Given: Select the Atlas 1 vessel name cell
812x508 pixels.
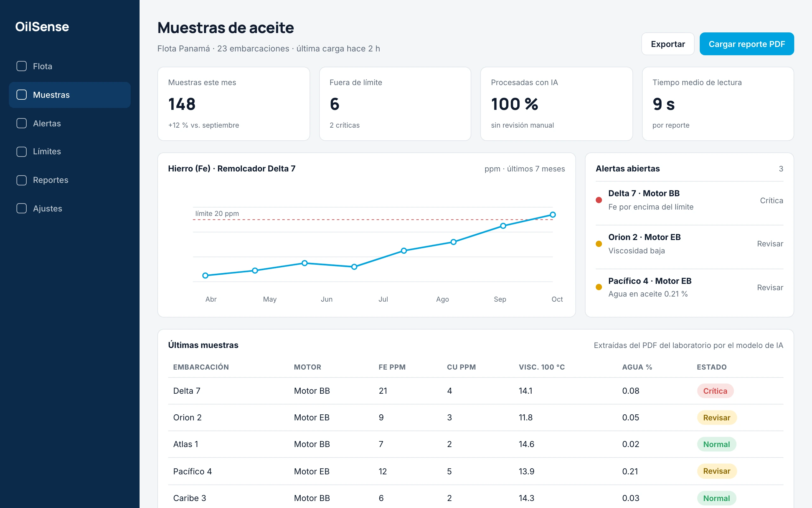Looking at the screenshot, I should 186,444.
